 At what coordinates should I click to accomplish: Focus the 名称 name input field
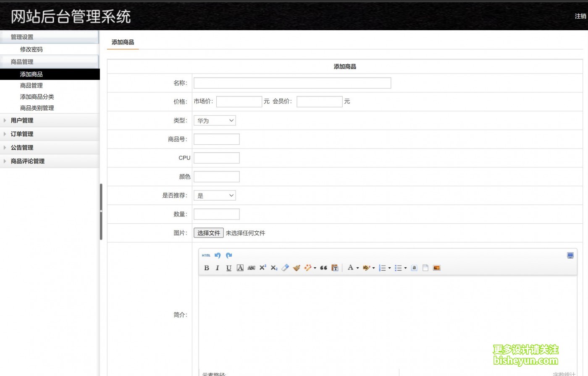[x=292, y=83]
